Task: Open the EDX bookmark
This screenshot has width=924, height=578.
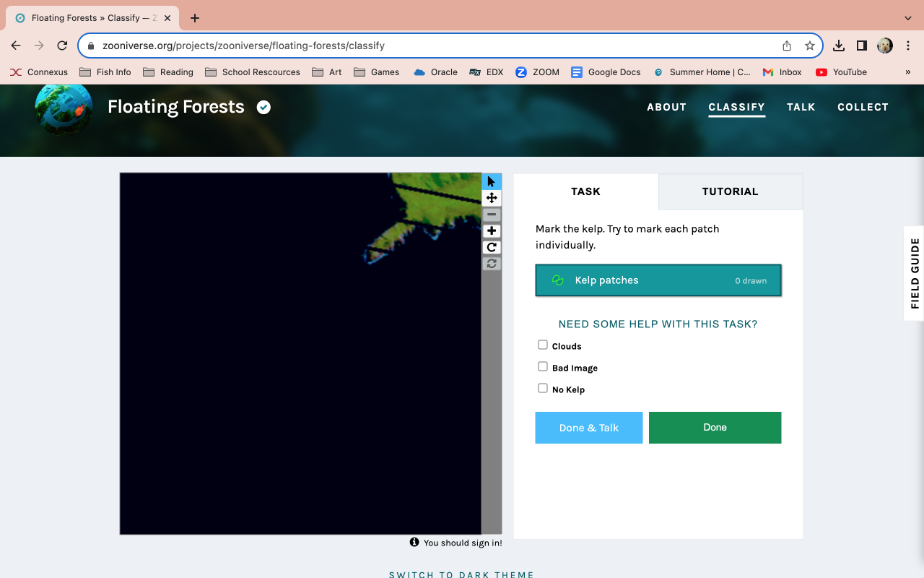Action: point(486,72)
